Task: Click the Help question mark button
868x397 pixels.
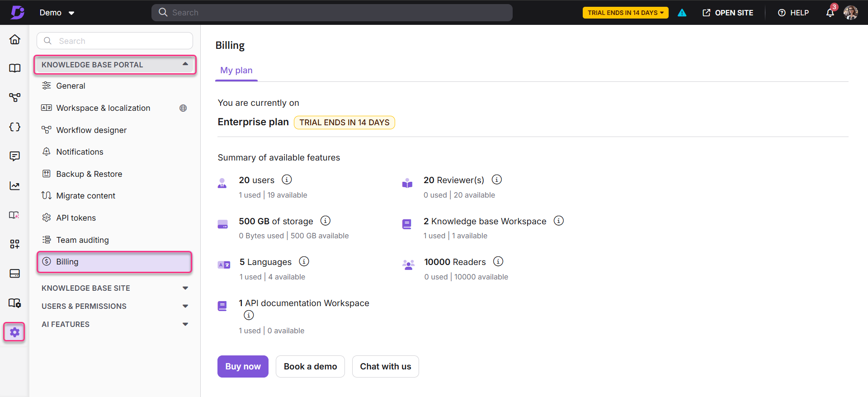Action: [793, 13]
